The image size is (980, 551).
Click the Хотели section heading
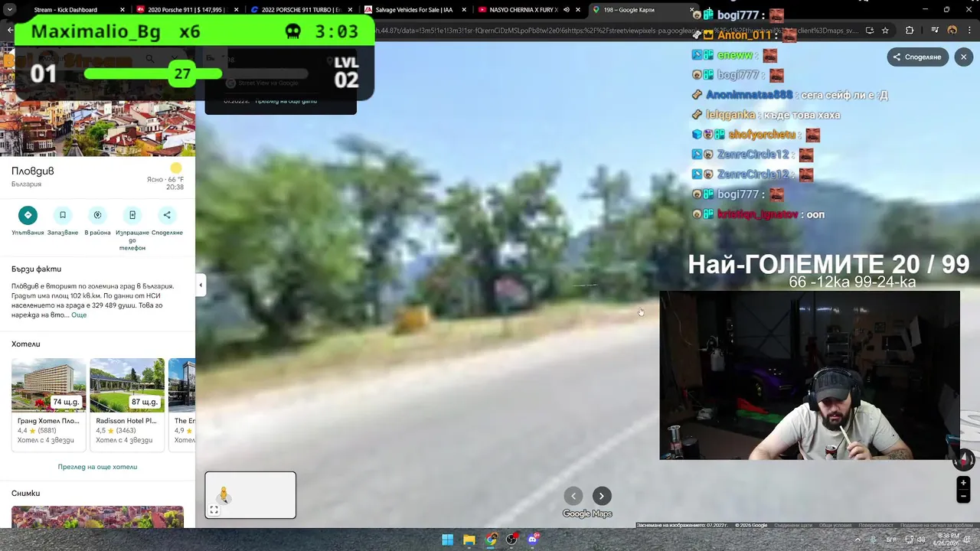click(26, 344)
